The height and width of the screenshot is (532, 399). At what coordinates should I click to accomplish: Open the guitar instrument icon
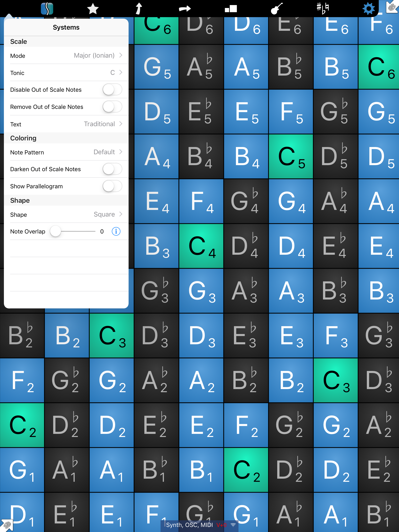tap(276, 9)
